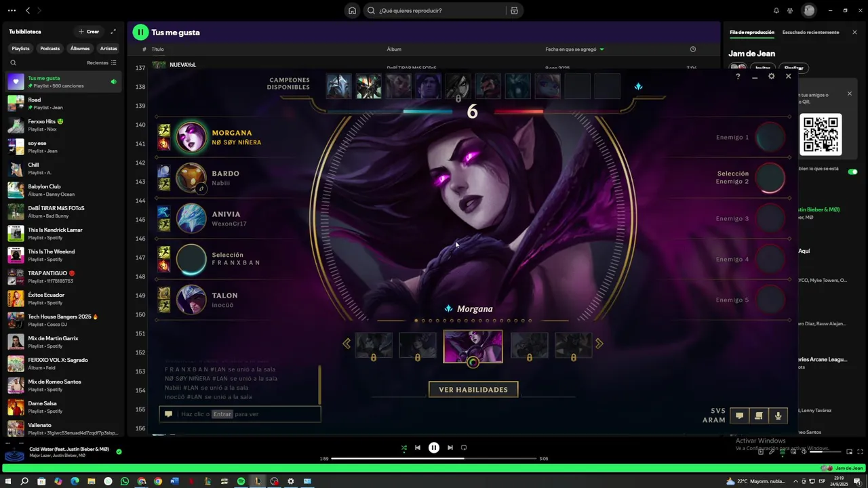This screenshot has height=488, width=868.
Task: Select locked skin thumbnail right of Morgana skin
Action: pos(529,345)
